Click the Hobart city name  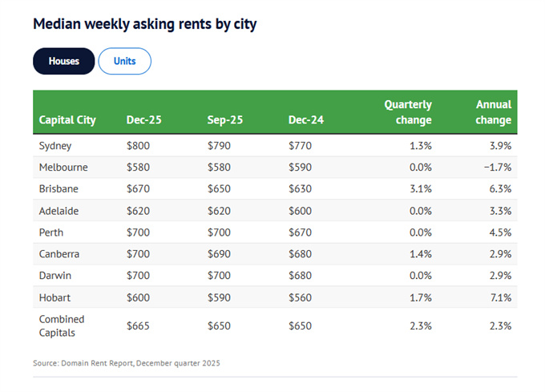[55, 297]
